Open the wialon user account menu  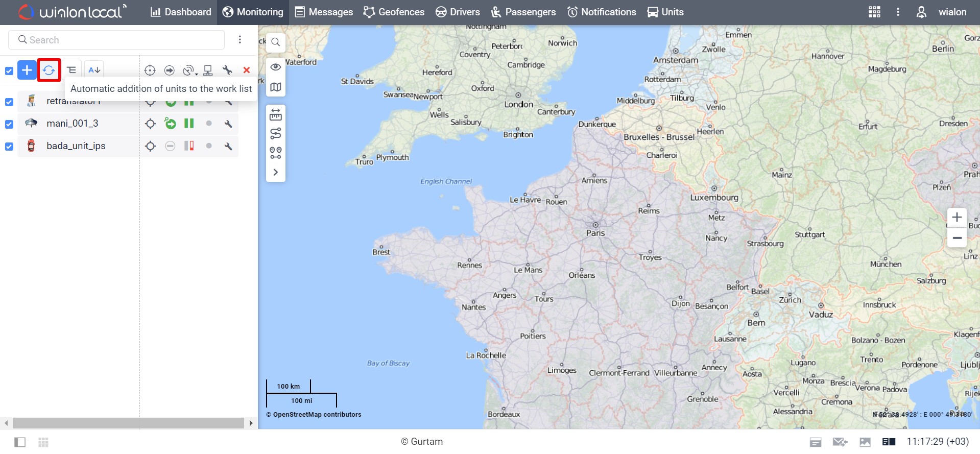click(x=943, y=12)
